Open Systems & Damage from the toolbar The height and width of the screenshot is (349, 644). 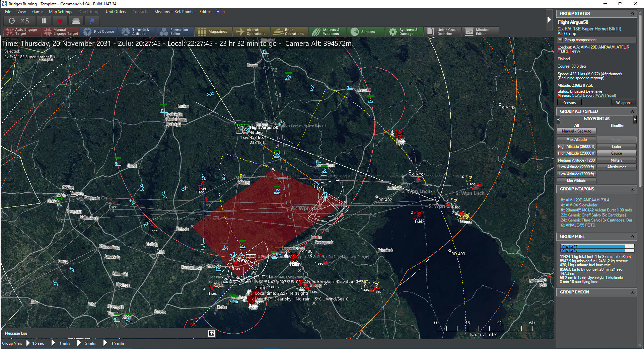click(404, 32)
